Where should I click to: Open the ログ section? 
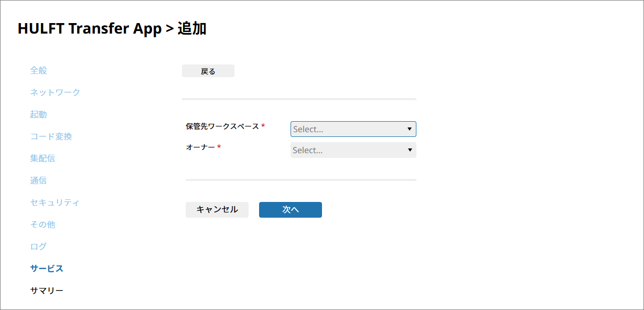tap(39, 247)
